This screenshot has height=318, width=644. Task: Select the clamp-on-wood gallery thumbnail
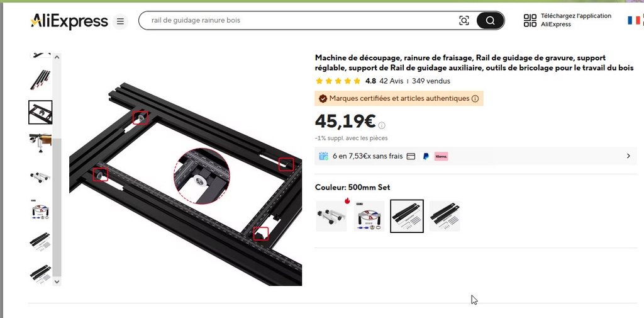pos(40,142)
